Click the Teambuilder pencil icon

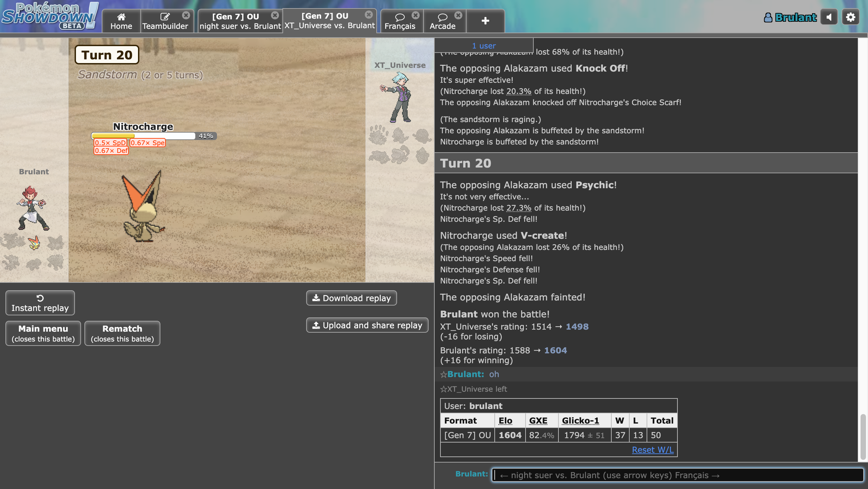(165, 17)
